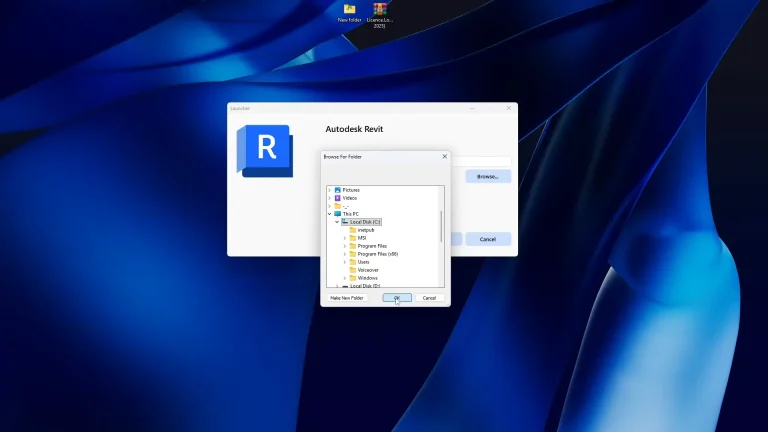Click Browse... in the Launcher window
This screenshot has height=432, width=768.
click(x=488, y=176)
